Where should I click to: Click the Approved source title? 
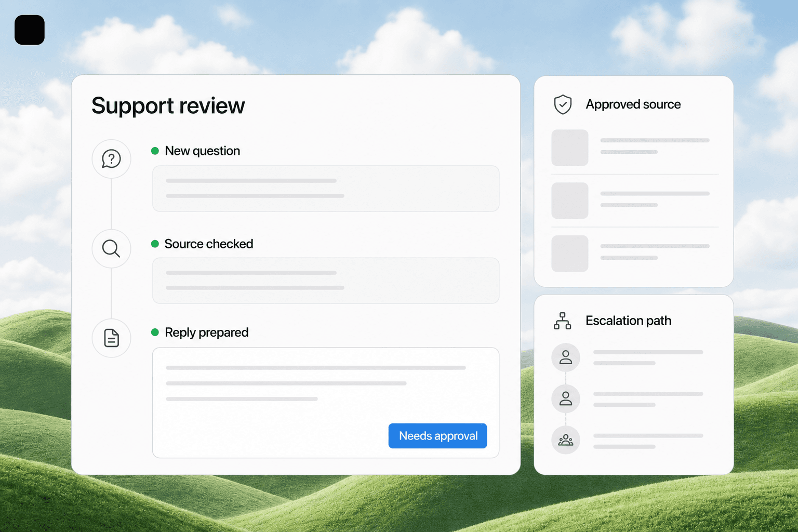(x=633, y=104)
